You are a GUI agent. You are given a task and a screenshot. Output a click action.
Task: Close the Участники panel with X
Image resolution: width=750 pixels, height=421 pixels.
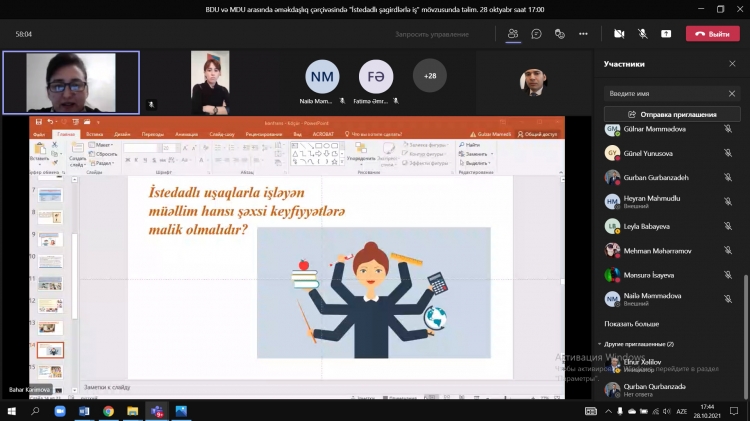tap(732, 64)
